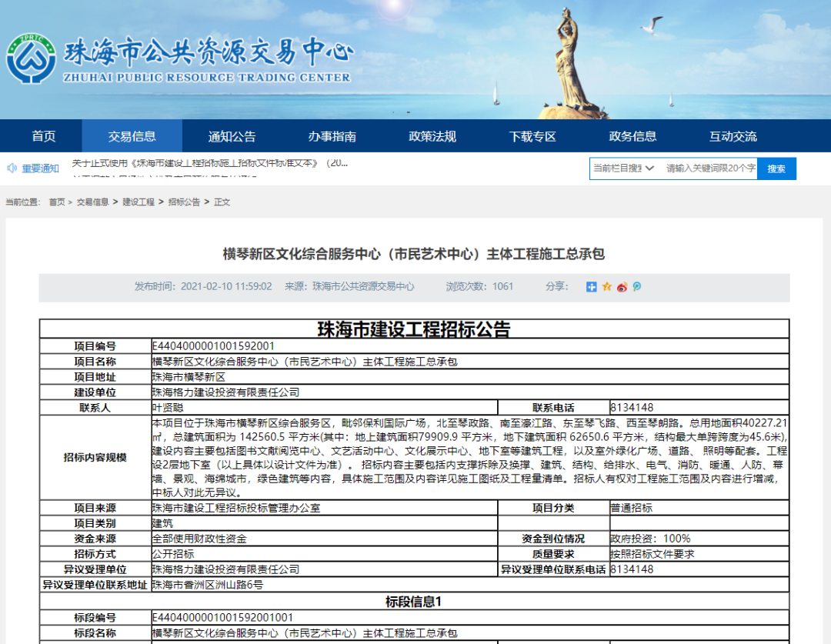831x644 pixels.
Task: Share article to Sina Weibo
Action: [622, 287]
